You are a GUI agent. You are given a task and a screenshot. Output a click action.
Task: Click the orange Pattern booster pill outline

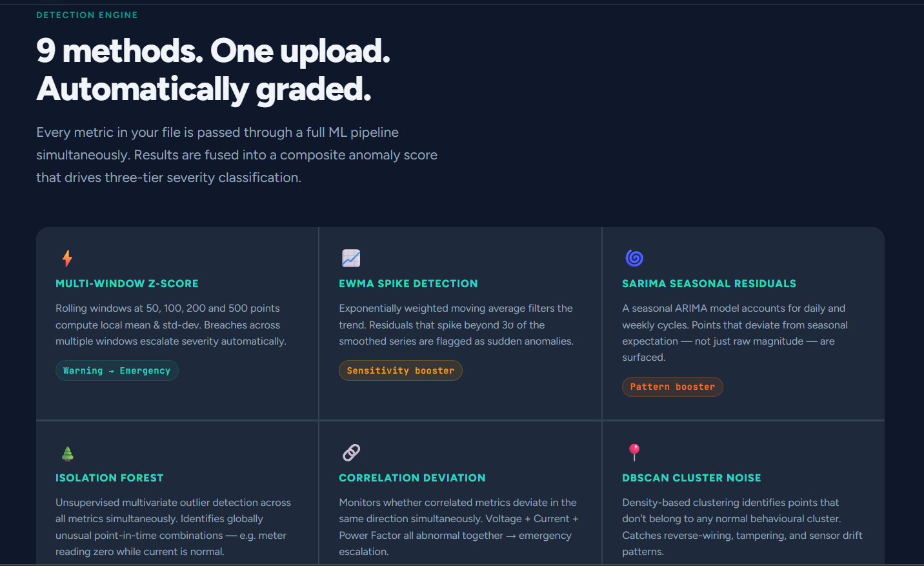672,387
